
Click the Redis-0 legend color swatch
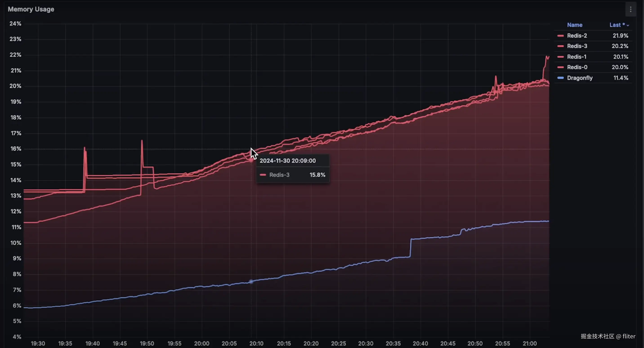pyautogui.click(x=561, y=67)
